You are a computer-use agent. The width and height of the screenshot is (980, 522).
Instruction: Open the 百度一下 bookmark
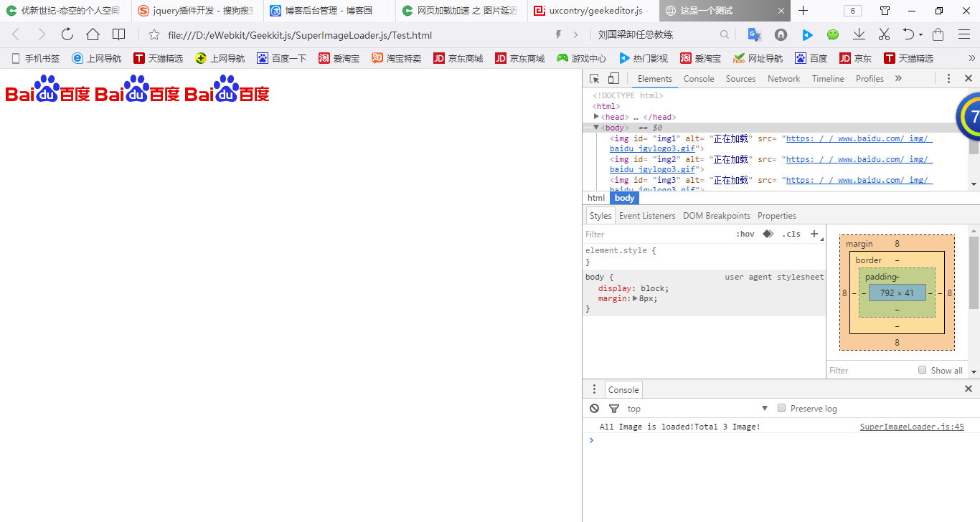coord(281,59)
